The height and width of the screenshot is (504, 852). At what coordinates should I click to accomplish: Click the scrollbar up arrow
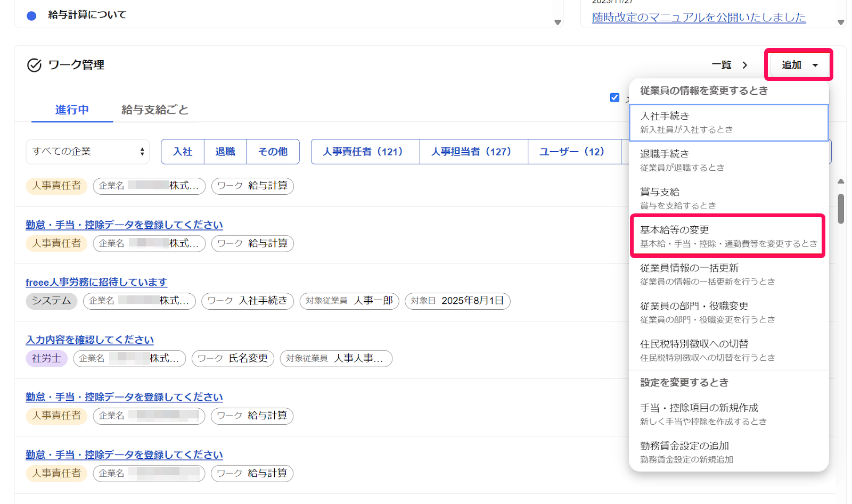841,181
